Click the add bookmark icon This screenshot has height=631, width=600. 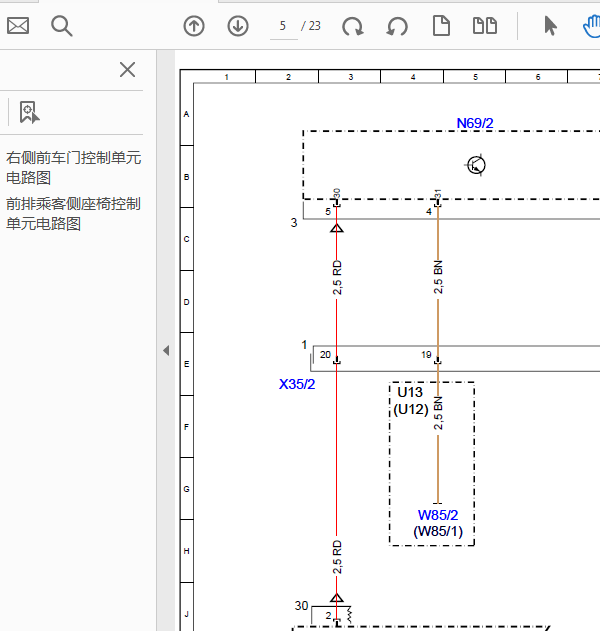(x=29, y=112)
